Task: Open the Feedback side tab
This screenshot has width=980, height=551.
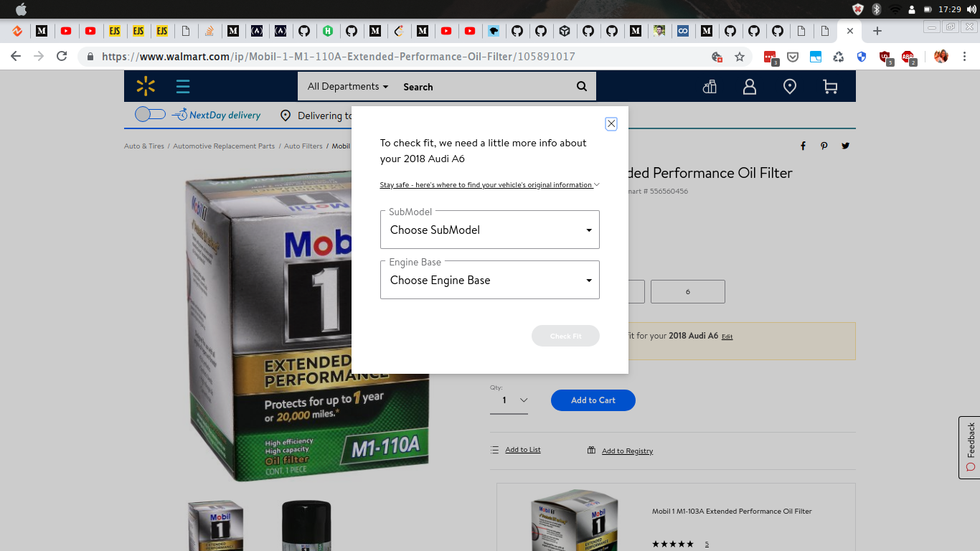Action: [970, 448]
